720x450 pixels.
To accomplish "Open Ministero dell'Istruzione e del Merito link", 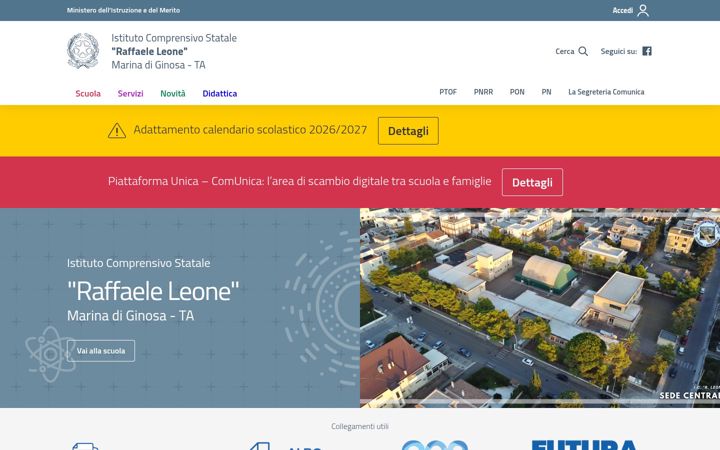I will click(x=123, y=10).
